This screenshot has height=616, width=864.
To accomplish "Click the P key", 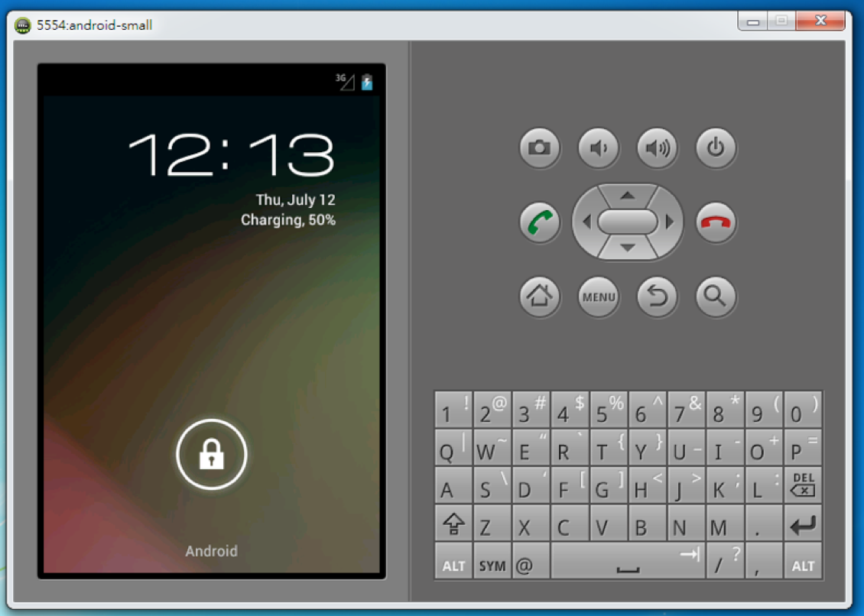I will pyautogui.click(x=803, y=447).
